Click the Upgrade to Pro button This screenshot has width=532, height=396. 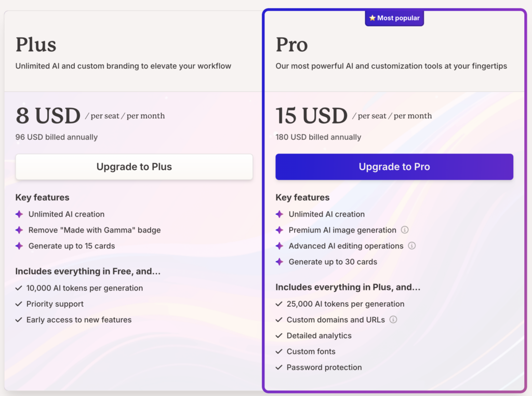coord(394,167)
